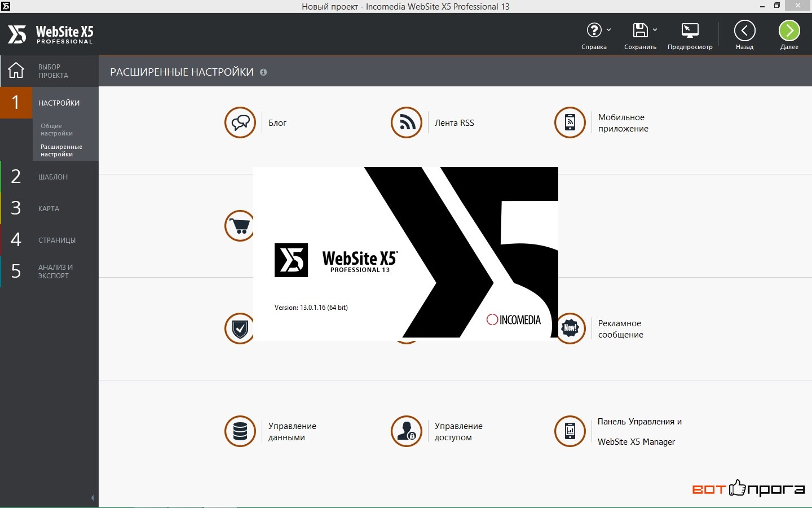This screenshot has height=508, width=812.
Task: Open the shopping cart settings icon
Action: pos(240,226)
